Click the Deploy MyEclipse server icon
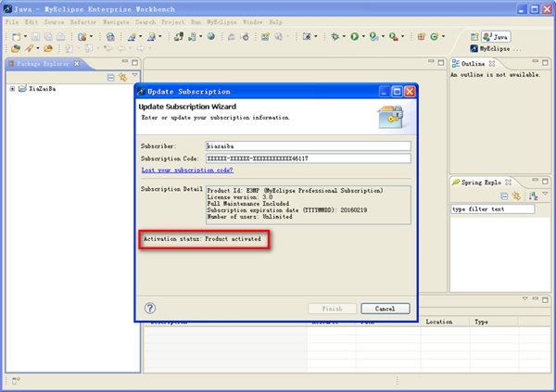 pos(179,36)
